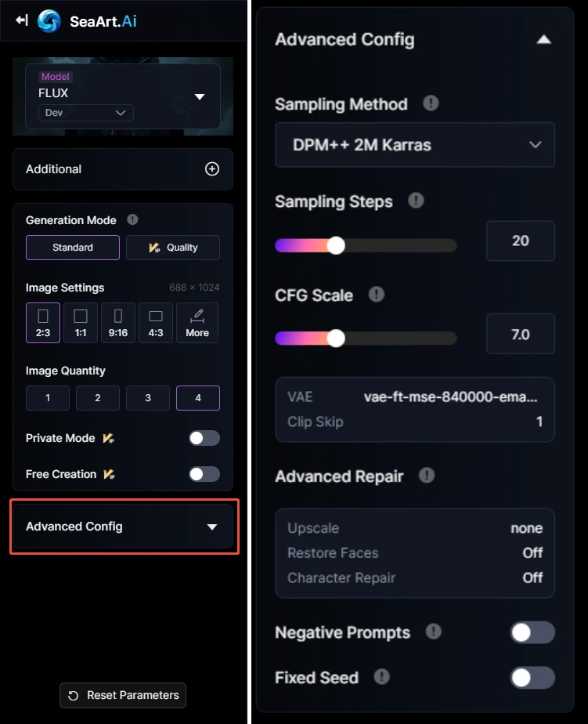The width and height of the screenshot is (588, 724).
Task: Click the CFG Scale info icon
Action: pyautogui.click(x=377, y=295)
